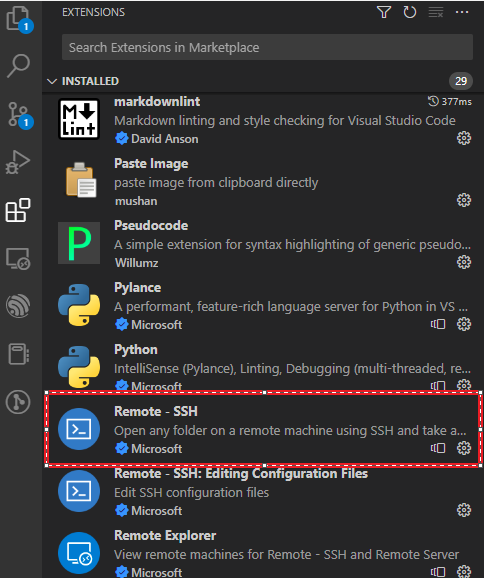Select the markdownlint extension entry
This screenshot has width=484, height=578.
click(x=264, y=120)
